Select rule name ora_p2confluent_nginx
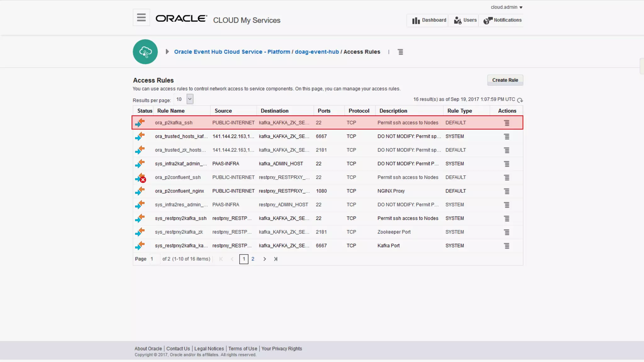 pos(179,191)
